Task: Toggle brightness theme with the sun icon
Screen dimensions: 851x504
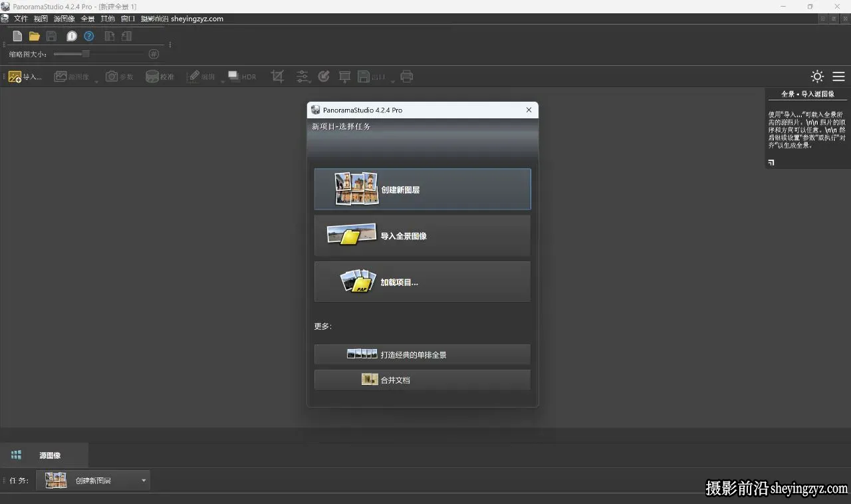Action: [817, 76]
